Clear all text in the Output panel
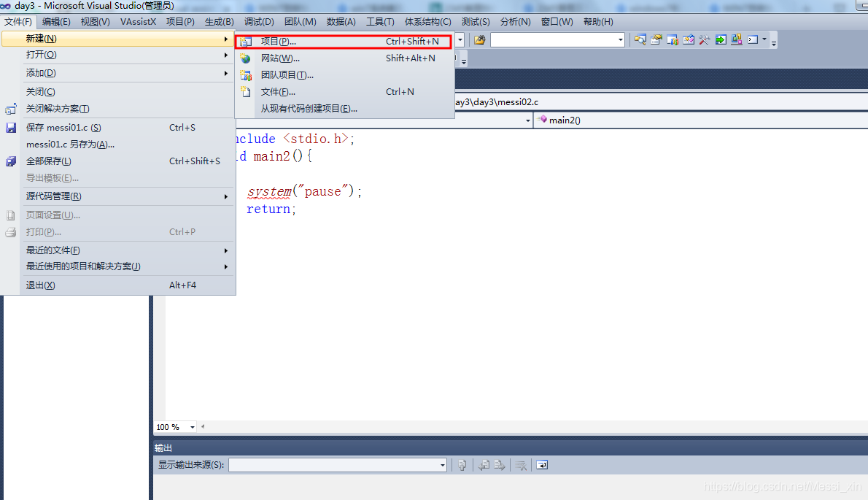868x500 pixels. 521,465
